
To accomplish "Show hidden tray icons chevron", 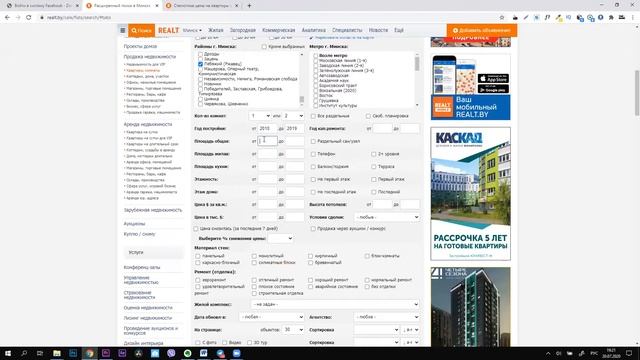I will [548, 353].
